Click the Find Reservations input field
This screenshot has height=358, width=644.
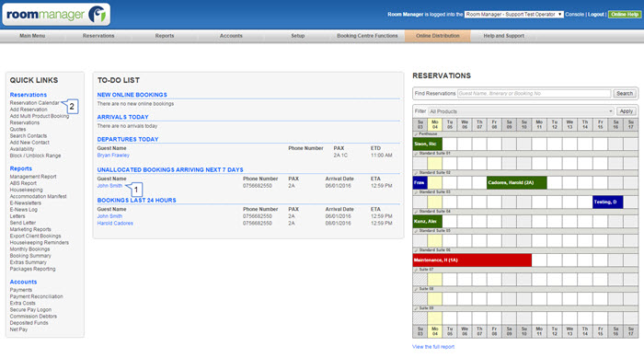pos(534,94)
